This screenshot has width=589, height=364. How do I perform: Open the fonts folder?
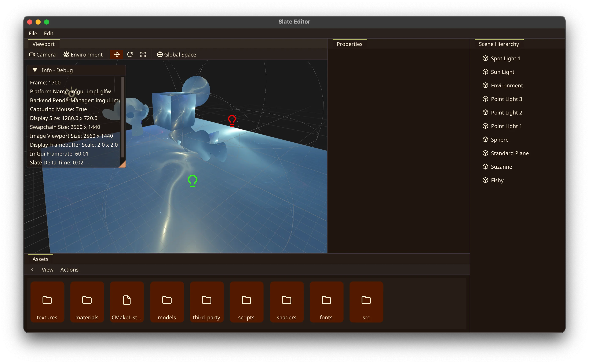click(326, 302)
